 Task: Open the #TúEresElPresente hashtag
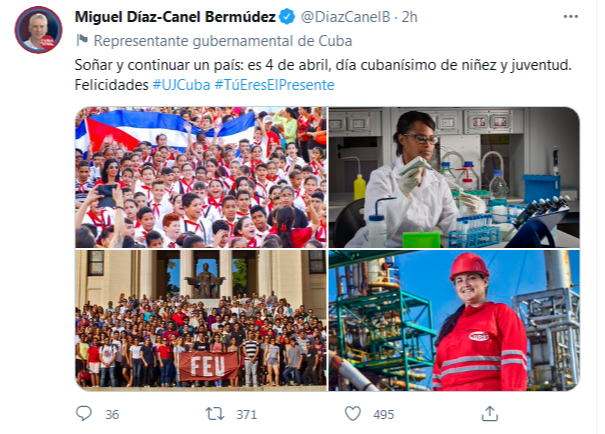click(274, 85)
